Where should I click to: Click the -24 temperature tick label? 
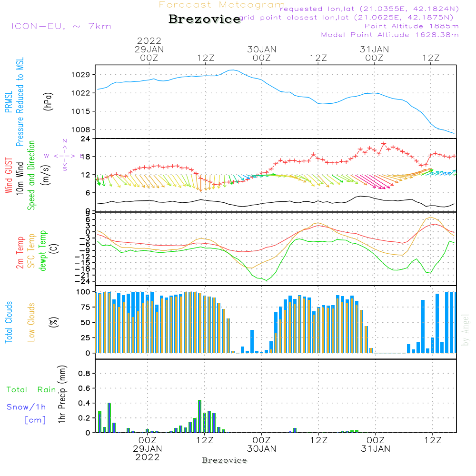(x=82, y=281)
